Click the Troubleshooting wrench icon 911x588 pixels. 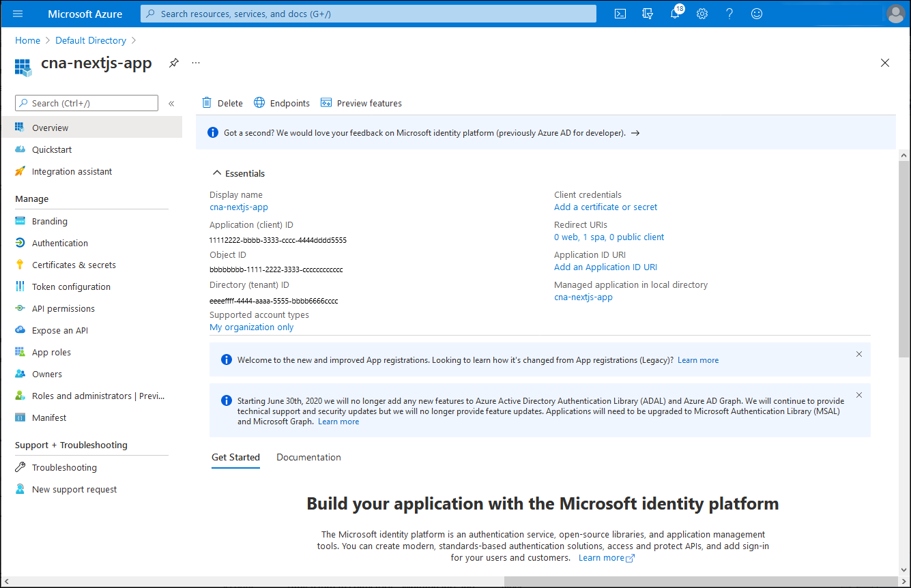click(20, 467)
